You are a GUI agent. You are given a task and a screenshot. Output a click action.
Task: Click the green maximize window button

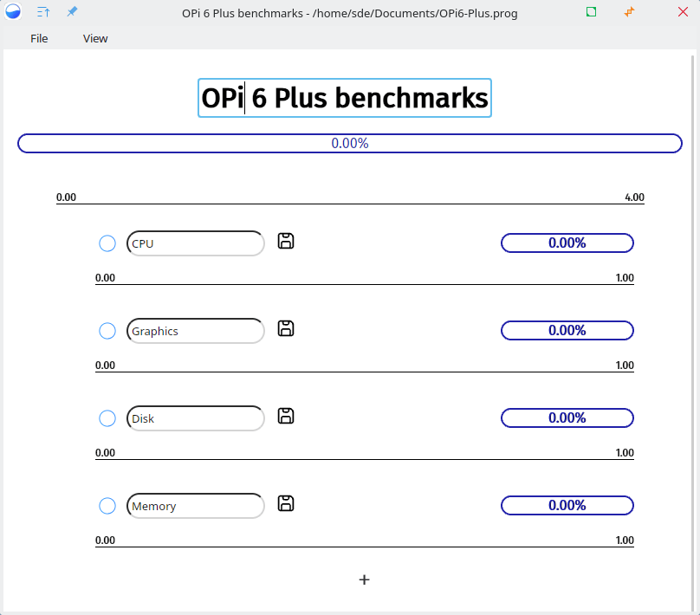coord(591,13)
